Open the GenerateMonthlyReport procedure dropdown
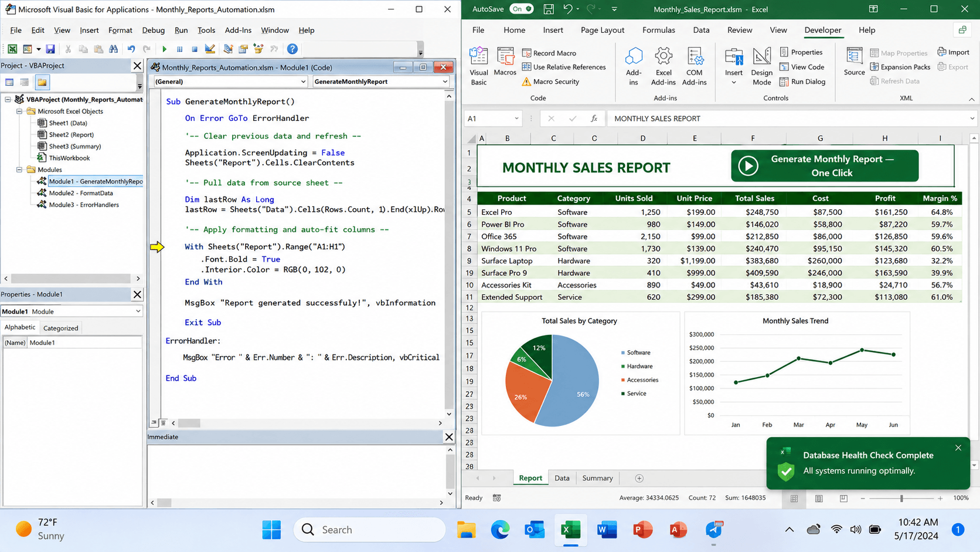980x552 pixels. [x=445, y=82]
